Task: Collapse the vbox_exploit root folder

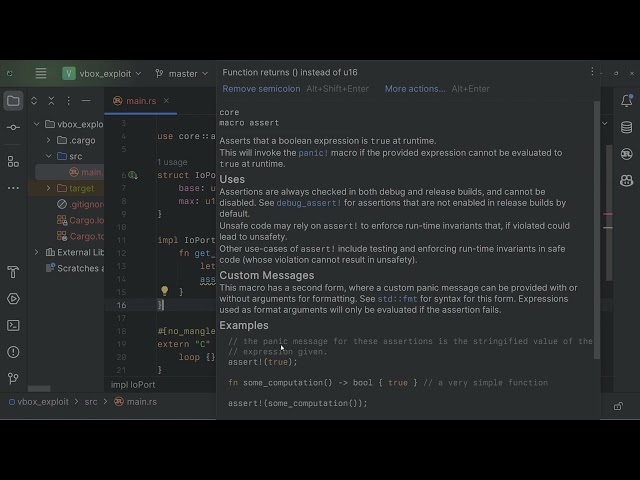Action: click(x=36, y=124)
